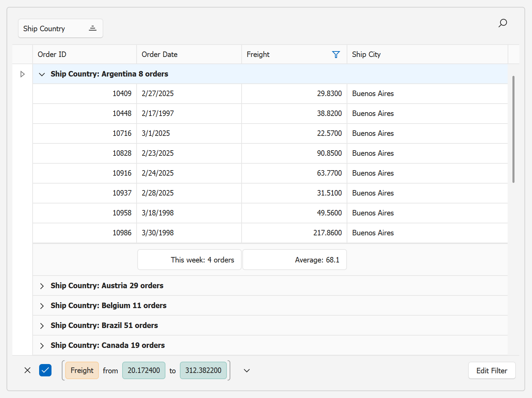Disable the active filter checkbox

(x=45, y=370)
